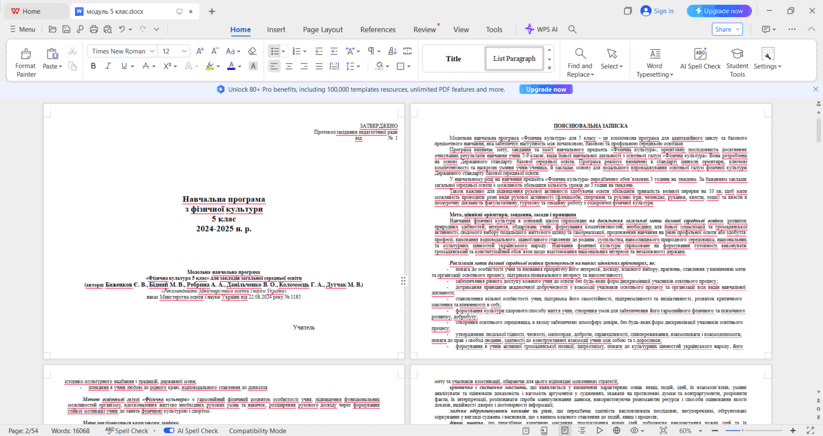
Task: Center align the paragraph text
Action: 289,66
